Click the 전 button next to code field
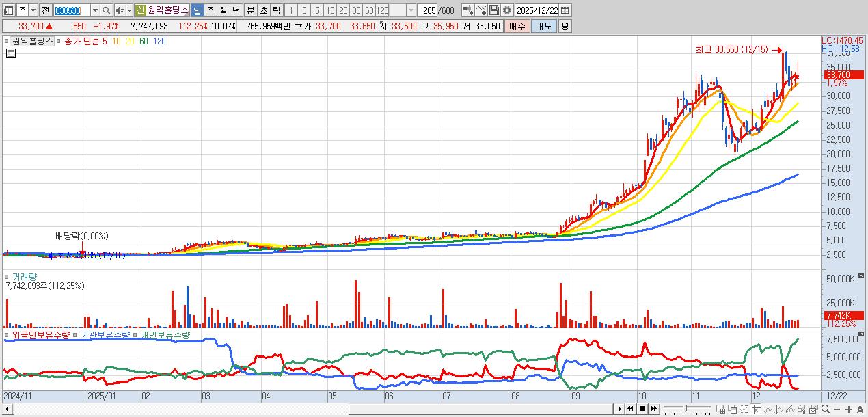The image size is (868, 417). point(45,10)
